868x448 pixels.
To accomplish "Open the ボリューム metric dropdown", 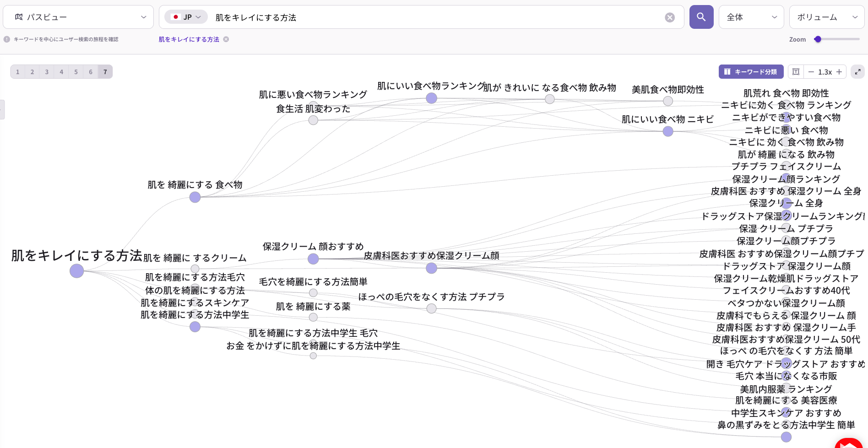I will pos(827,17).
